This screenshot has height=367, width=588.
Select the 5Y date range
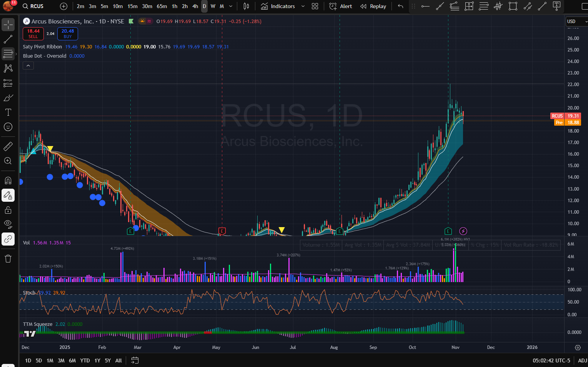tap(108, 360)
